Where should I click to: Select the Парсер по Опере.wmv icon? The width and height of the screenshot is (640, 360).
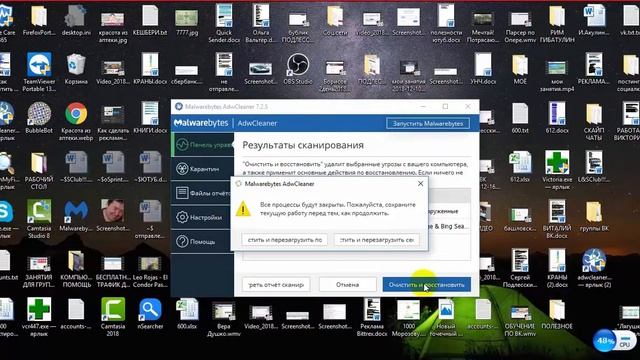(x=520, y=26)
